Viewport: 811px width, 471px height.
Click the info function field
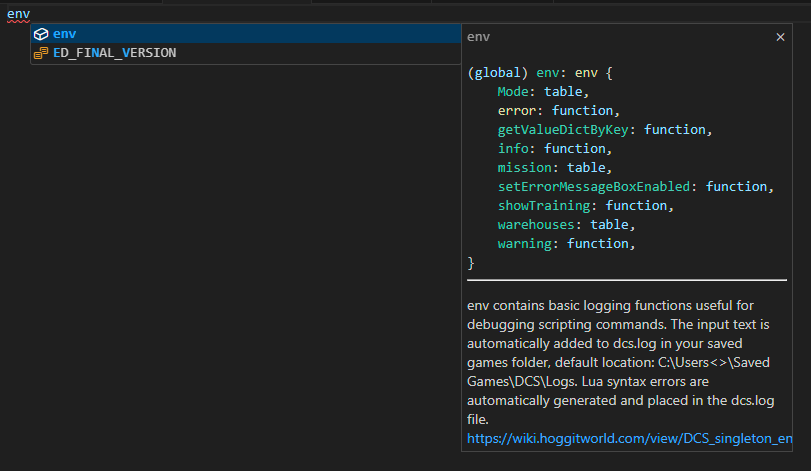coord(554,149)
